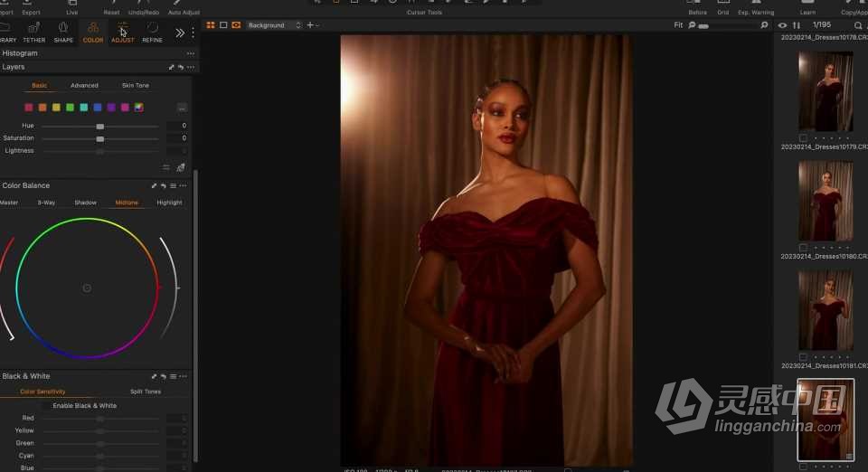The height and width of the screenshot is (472, 868).
Task: Open the Refine tool tab
Action: [x=152, y=33]
